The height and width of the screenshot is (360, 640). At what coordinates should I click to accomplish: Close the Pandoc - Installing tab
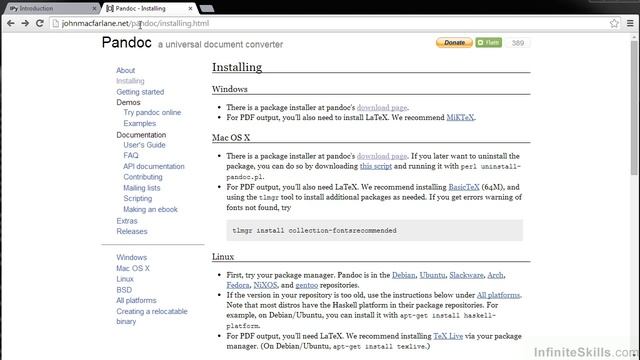tap(190, 8)
